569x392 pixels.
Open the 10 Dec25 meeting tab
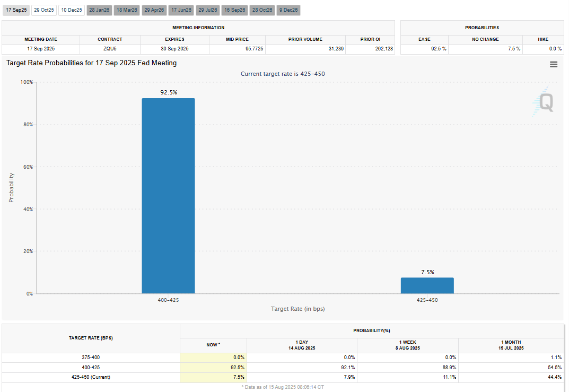point(72,10)
